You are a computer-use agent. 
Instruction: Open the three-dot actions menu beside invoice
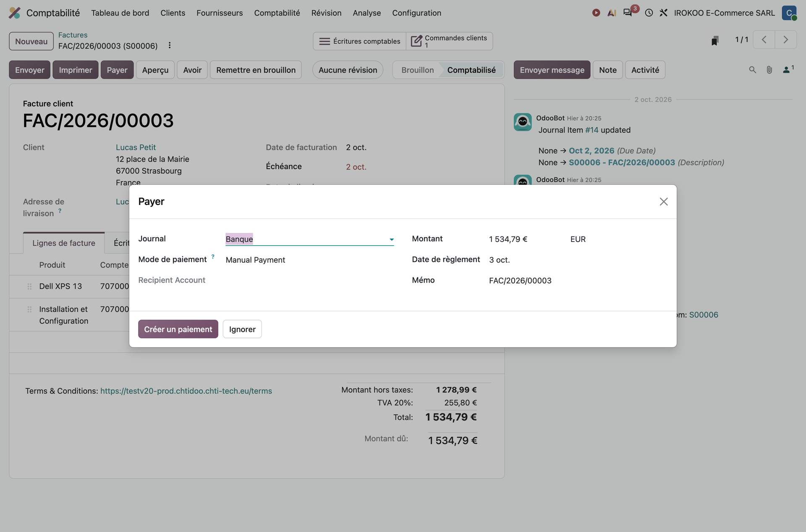point(170,45)
